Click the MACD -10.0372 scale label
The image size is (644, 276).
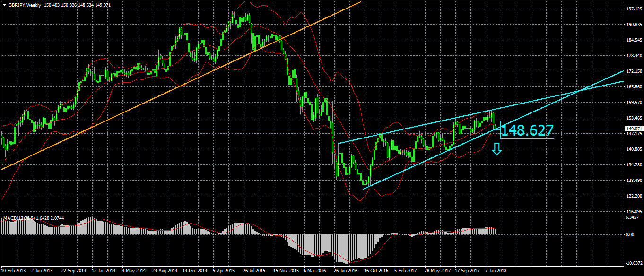(633, 263)
